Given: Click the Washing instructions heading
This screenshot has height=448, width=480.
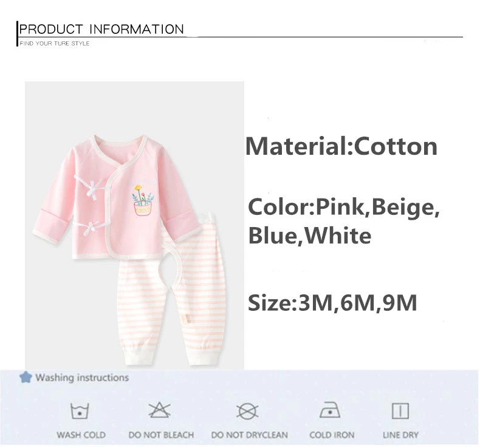Looking at the screenshot, I should (x=82, y=378).
